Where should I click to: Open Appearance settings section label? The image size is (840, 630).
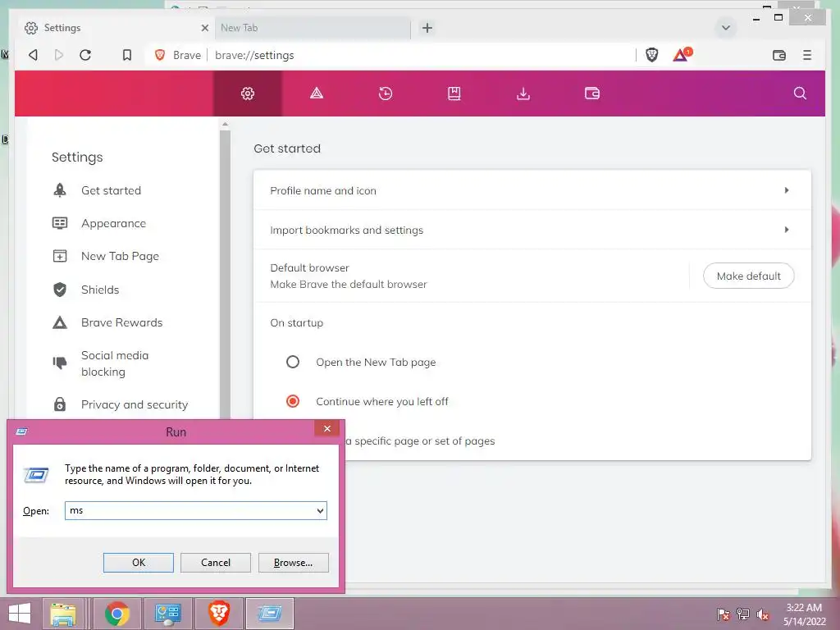coord(113,223)
